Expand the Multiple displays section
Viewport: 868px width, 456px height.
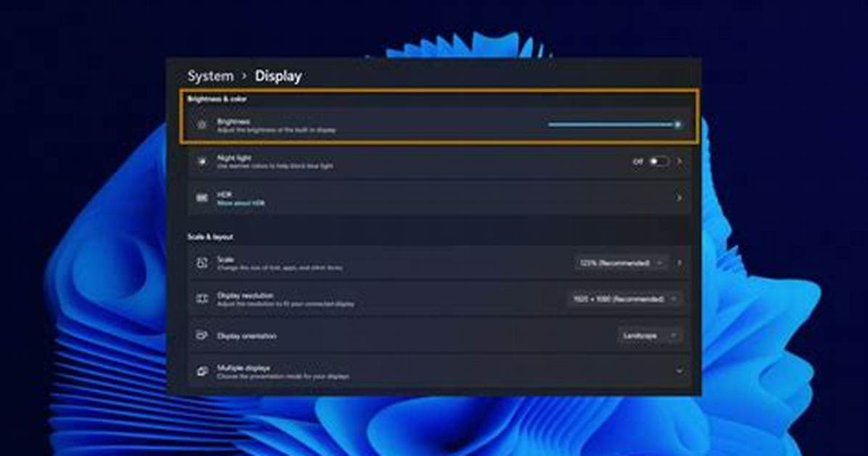click(x=679, y=371)
